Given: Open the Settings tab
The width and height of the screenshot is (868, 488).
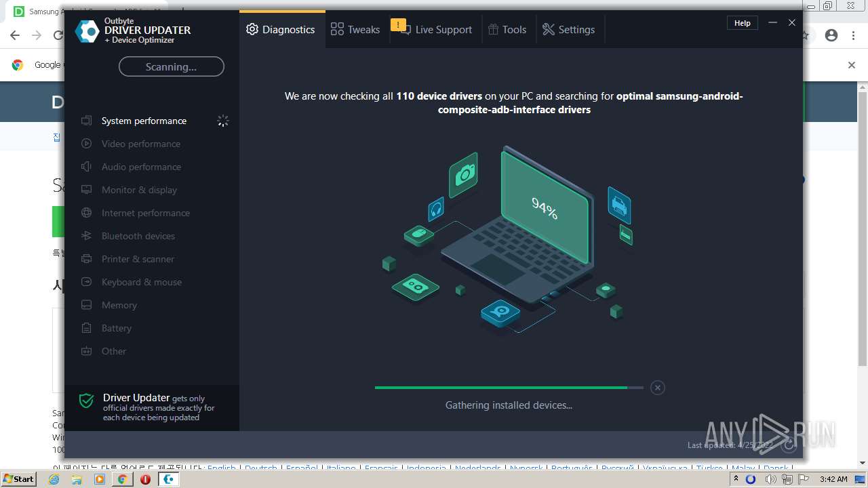Looking at the screenshot, I should click(x=569, y=29).
